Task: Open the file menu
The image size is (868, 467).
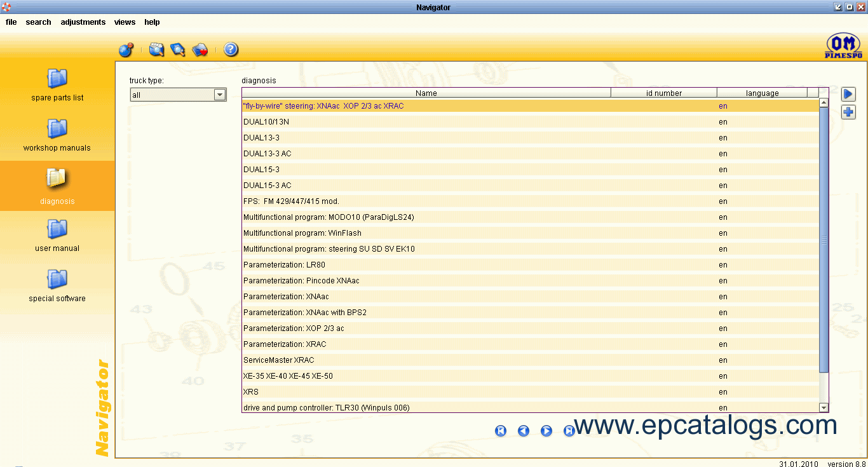Action: coord(11,22)
